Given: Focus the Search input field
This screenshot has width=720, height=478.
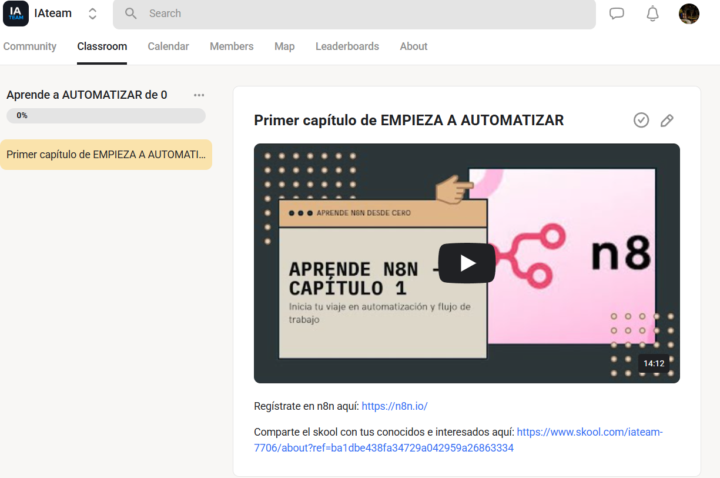Looking at the screenshot, I should pyautogui.click(x=354, y=14).
